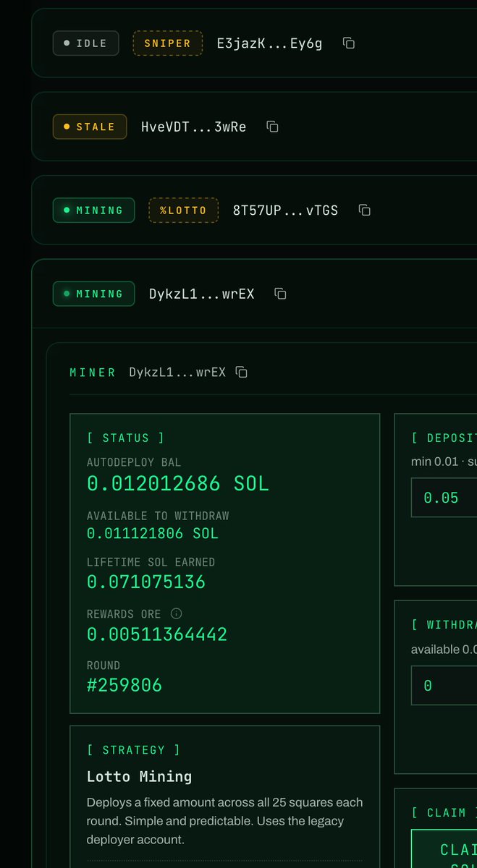The width and height of the screenshot is (477, 868).
Task: Click the Lotto Mining strategy title
Action: coord(140,777)
